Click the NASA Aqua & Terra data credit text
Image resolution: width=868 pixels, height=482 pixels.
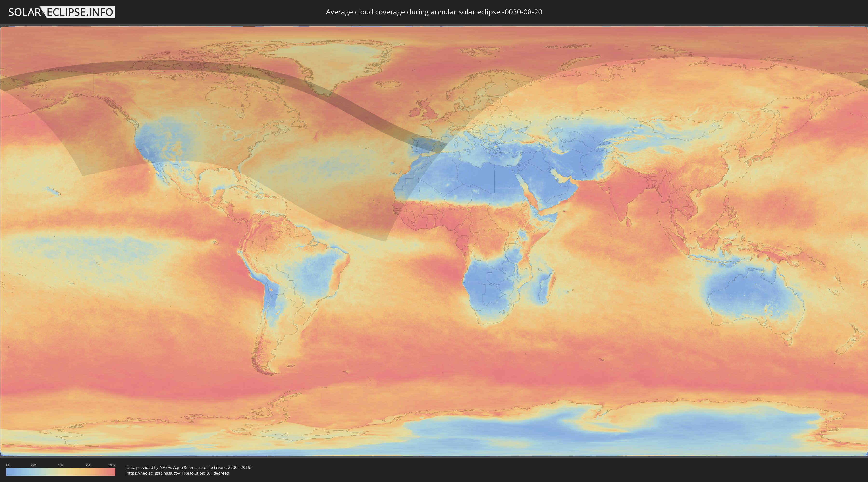189,467
